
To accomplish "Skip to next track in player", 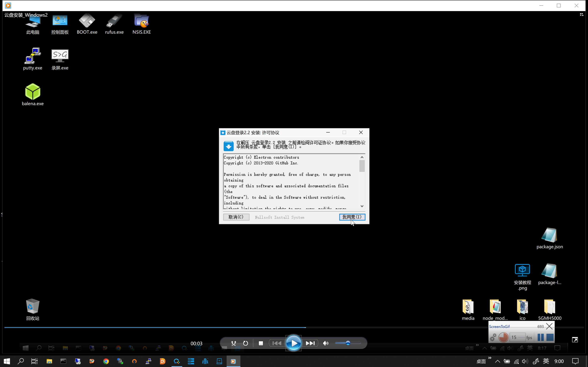I will click(x=310, y=343).
